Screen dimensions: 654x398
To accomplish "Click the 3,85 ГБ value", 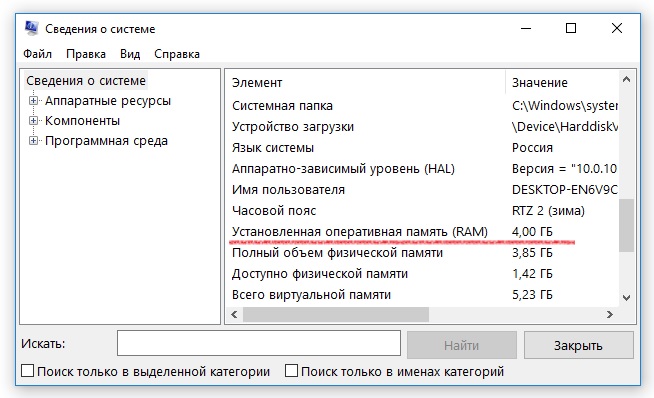I will pos(532,253).
